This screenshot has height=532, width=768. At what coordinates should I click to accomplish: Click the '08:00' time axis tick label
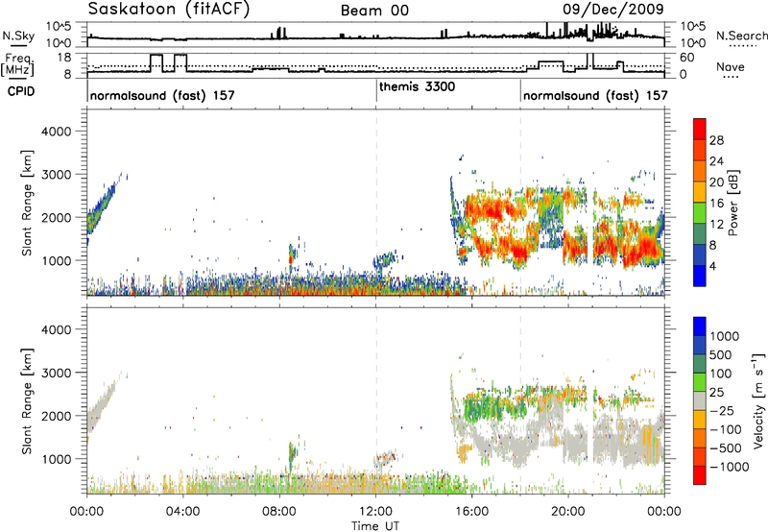pyautogui.click(x=279, y=512)
